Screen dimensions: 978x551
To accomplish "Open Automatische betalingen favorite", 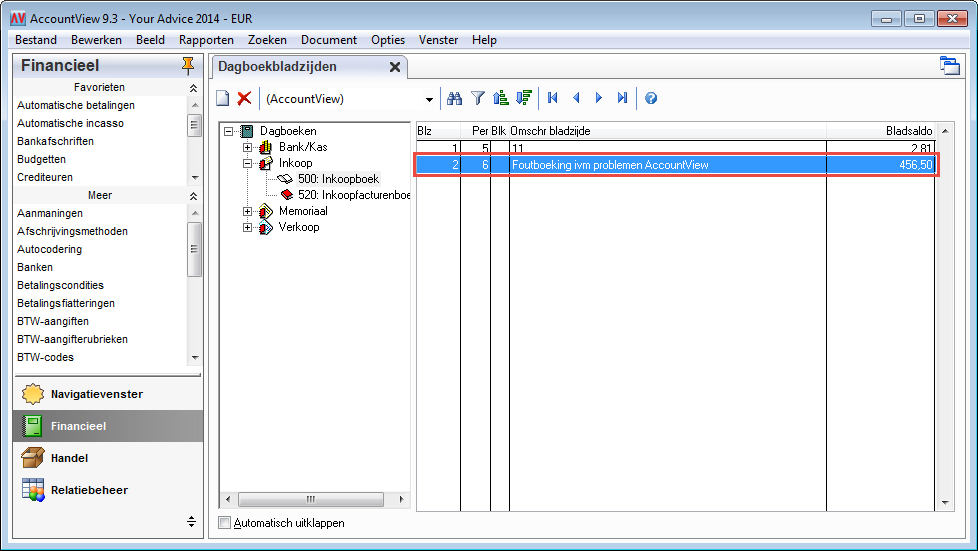I will (x=76, y=105).
